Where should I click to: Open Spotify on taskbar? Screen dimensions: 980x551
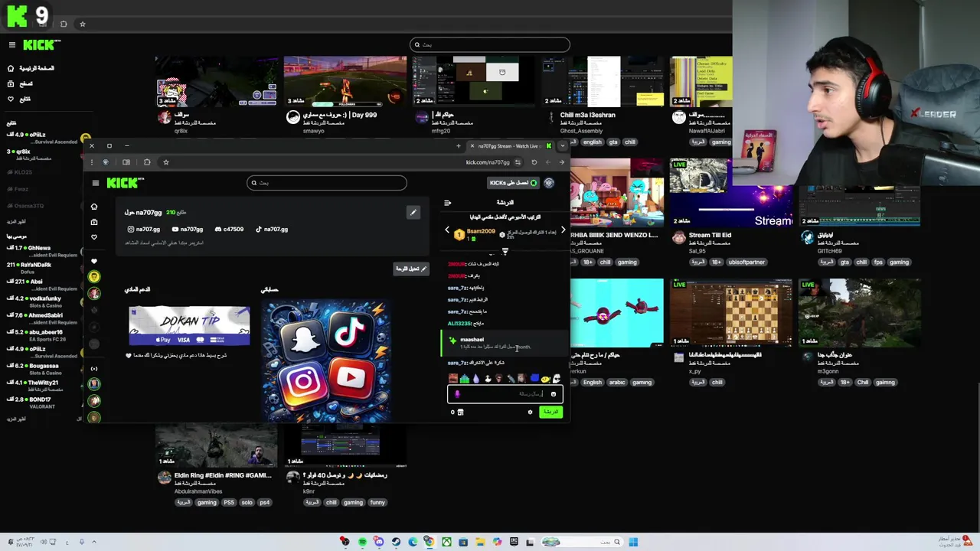click(362, 542)
